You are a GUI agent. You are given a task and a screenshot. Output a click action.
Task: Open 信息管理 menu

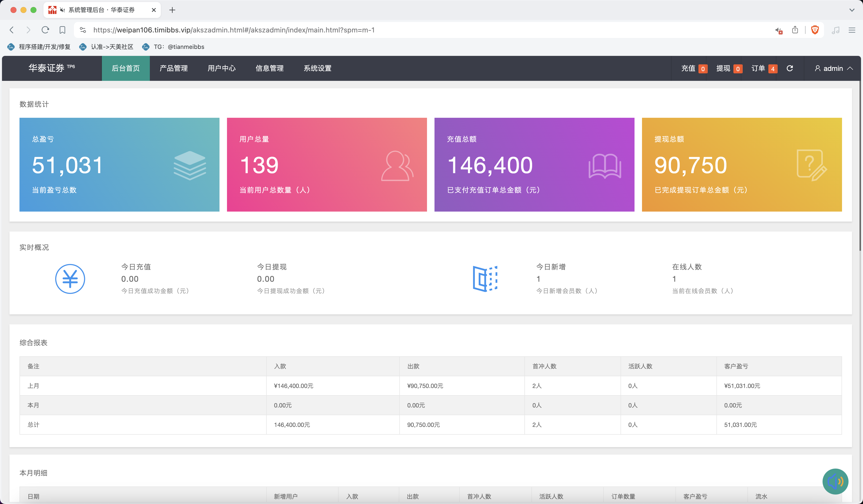pos(269,68)
